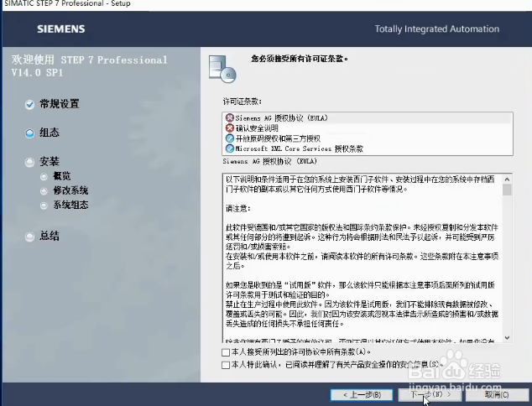
Task: Click the 修改系统 sub-step label
Action: click(70, 190)
